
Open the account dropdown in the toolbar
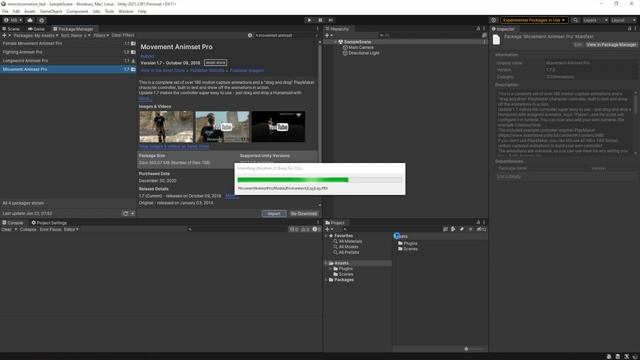[x=13, y=20]
